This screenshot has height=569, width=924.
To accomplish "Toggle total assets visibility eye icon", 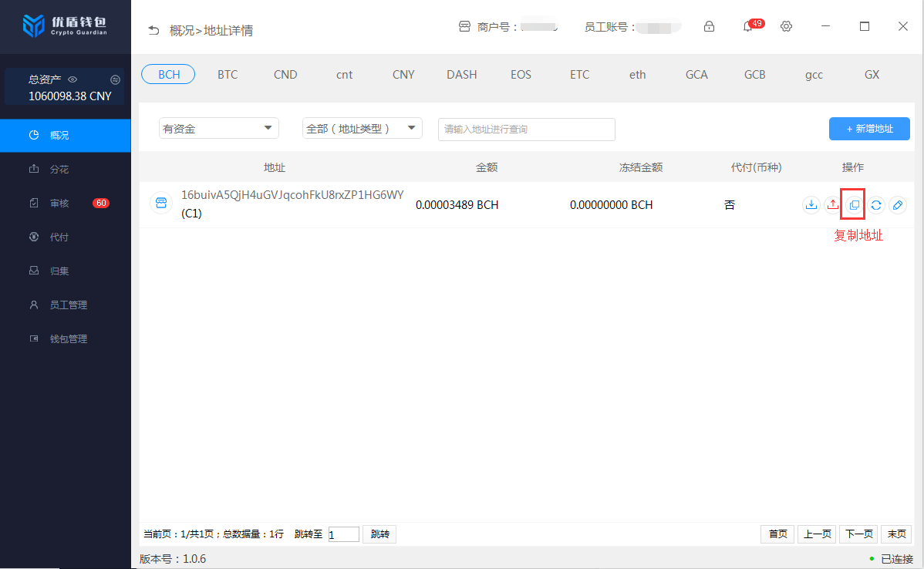I will (73, 79).
